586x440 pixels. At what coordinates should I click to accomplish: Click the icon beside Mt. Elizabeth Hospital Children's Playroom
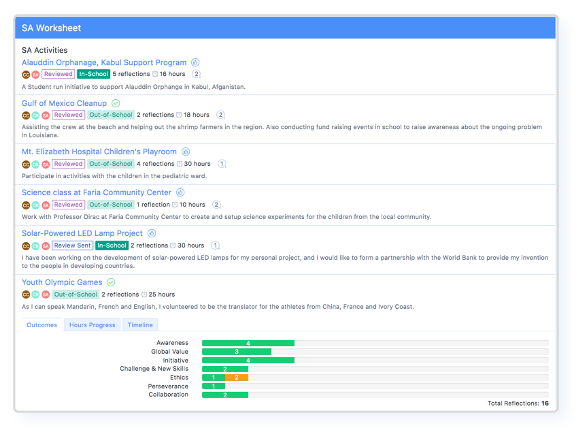186,152
